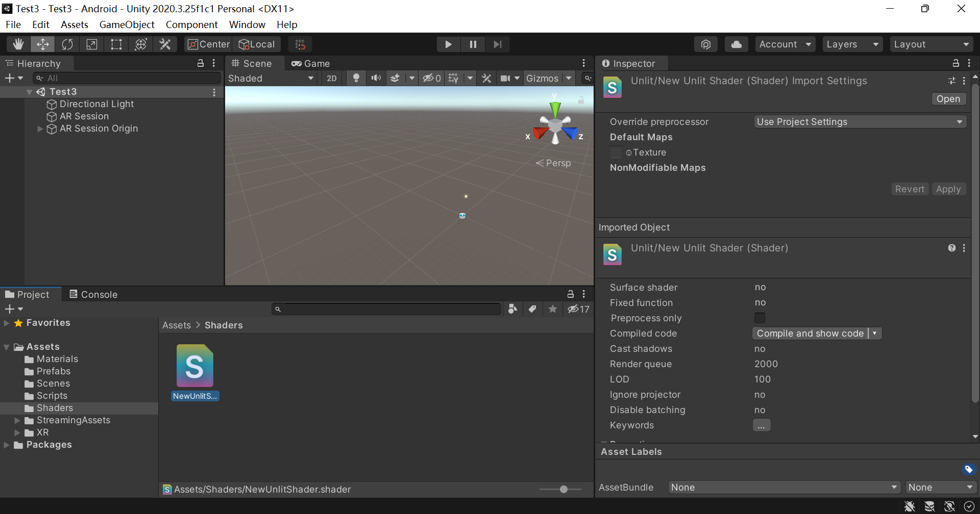Screen dimensions: 980x514
Task: Click the Project search field
Action: click(x=386, y=309)
